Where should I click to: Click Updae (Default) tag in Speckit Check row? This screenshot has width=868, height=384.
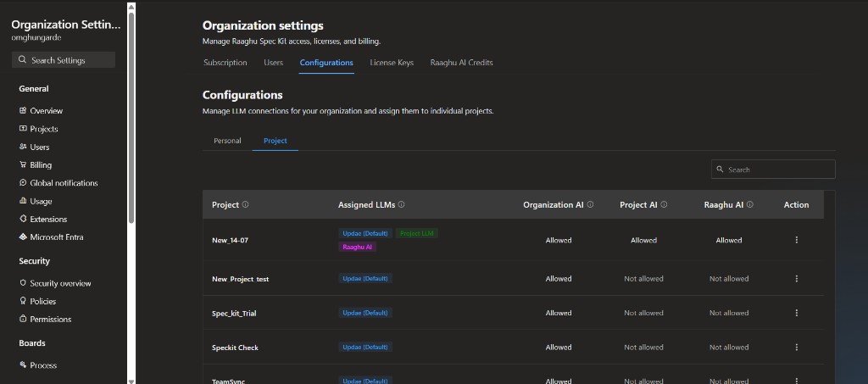365,347
